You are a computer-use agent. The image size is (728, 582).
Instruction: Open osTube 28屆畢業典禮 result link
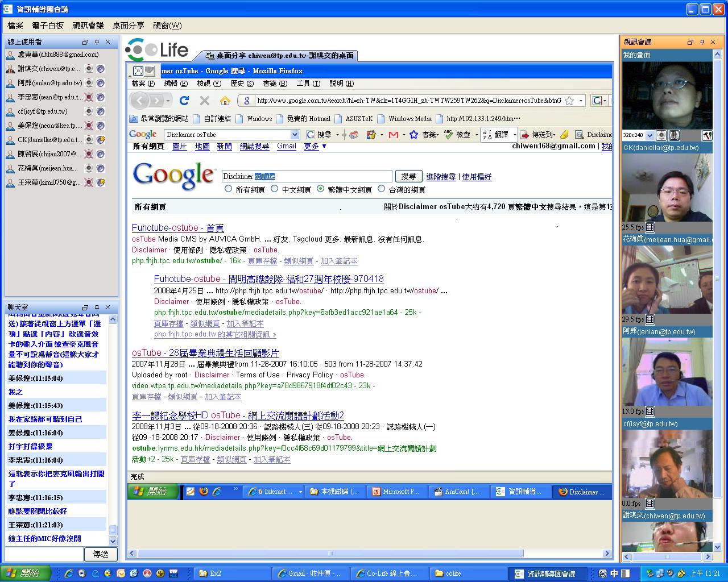coord(205,353)
